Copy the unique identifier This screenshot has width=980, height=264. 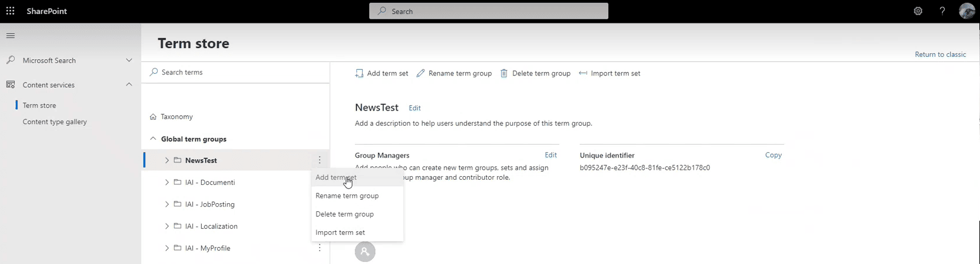pos(773,155)
